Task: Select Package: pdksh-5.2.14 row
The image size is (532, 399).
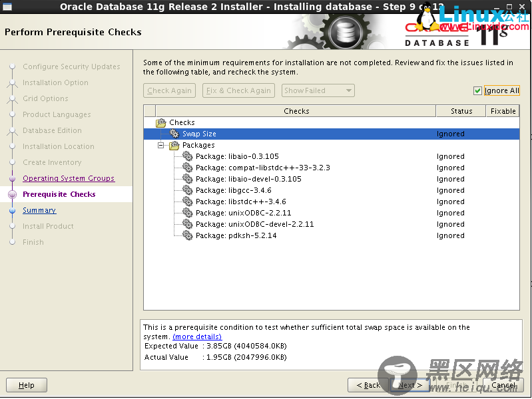Action: point(332,235)
